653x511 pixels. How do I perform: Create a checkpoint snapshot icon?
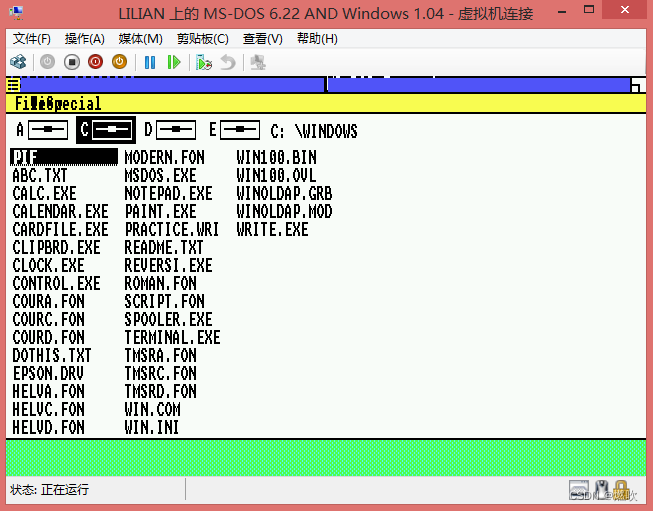[x=204, y=62]
